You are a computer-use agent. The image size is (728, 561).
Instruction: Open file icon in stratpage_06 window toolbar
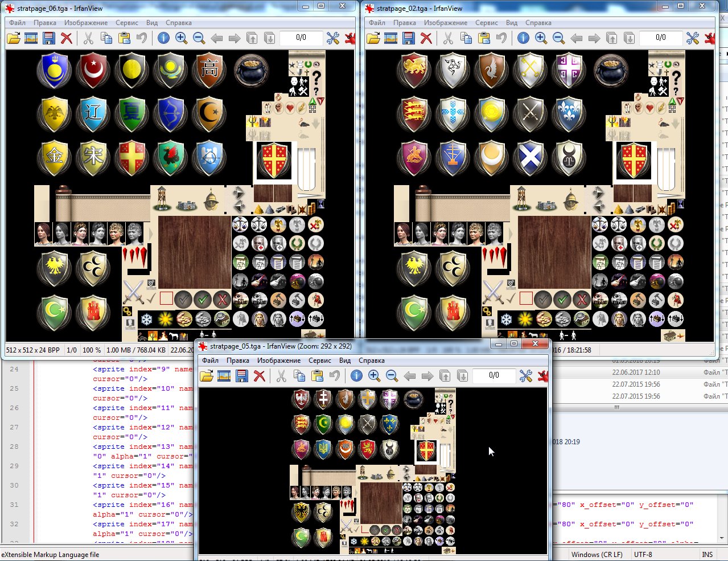pyautogui.click(x=14, y=38)
